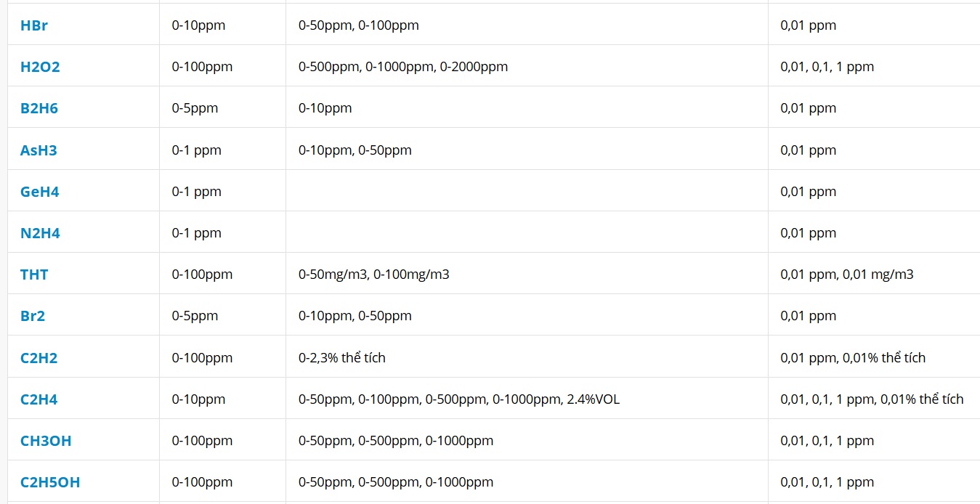Viewport: 980px width, 504px height.
Task: Click the "0-2,3% thể tích" cell
Action: [342, 358]
